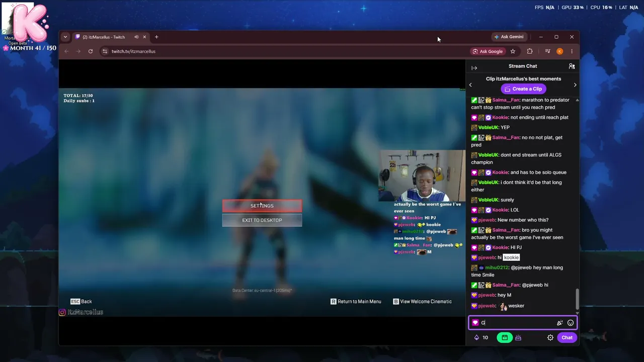
Task: Click the itzMarcellus Instagram icon overlay
Action: click(x=62, y=312)
